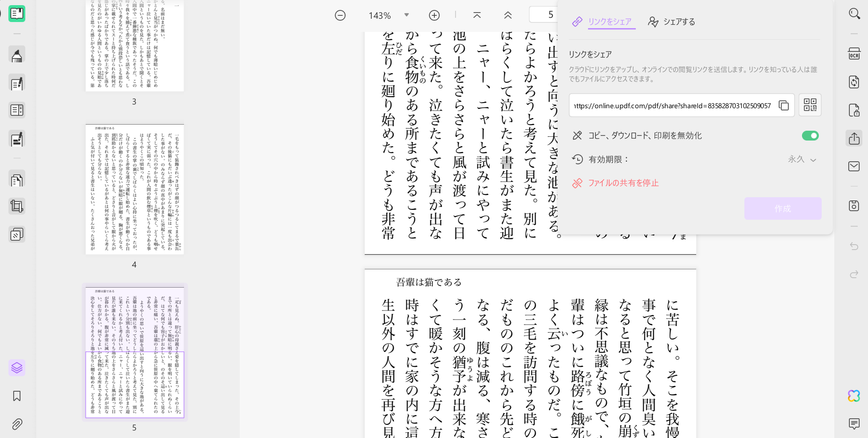The height and width of the screenshot is (438, 868).
Task: Select page 5 thumbnail
Action: tap(135, 352)
